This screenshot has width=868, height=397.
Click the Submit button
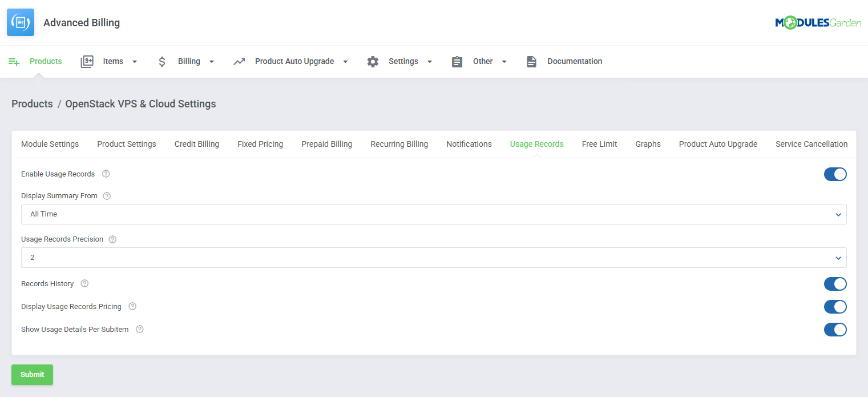[32, 375]
